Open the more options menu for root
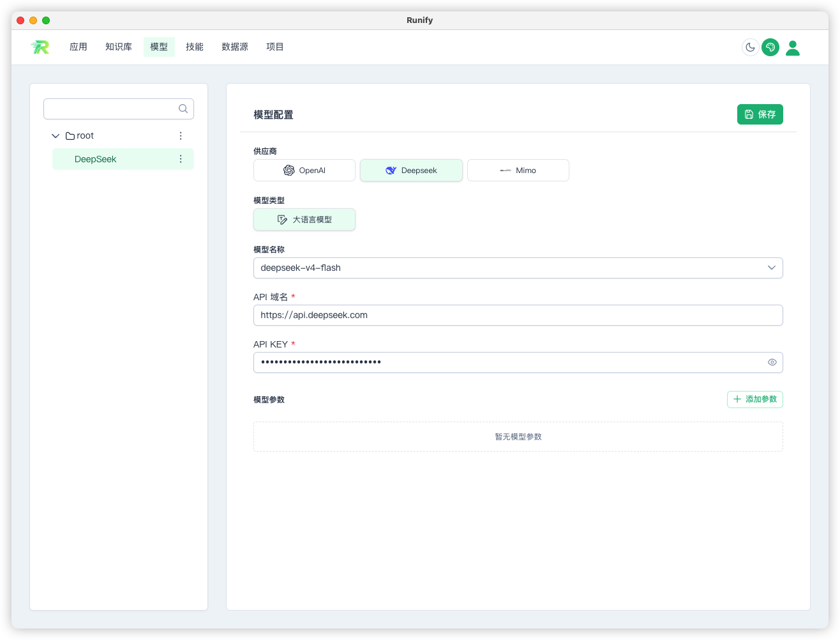This screenshot has width=840, height=640. point(181,136)
